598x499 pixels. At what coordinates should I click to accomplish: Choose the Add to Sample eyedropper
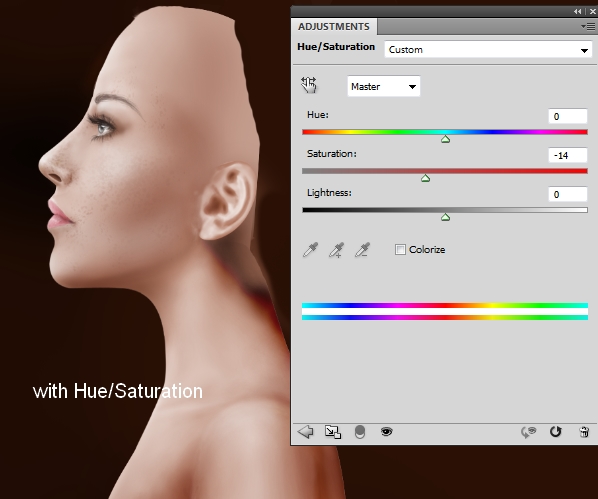336,250
